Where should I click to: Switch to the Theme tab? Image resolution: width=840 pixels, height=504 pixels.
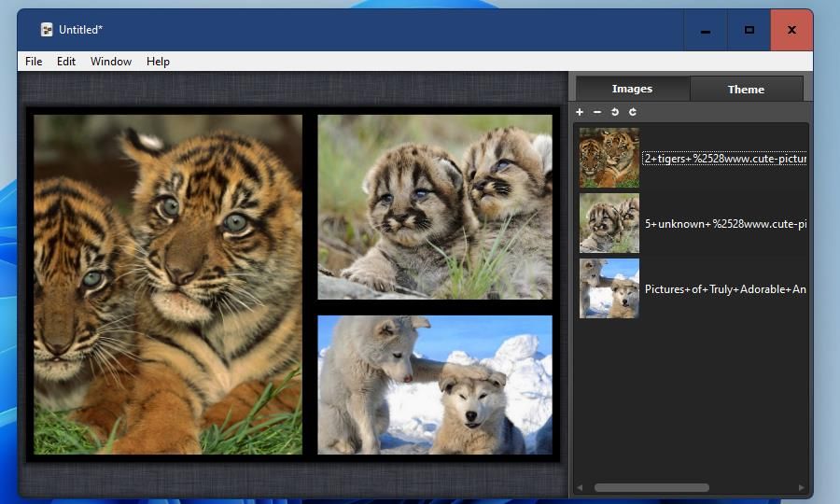(x=746, y=89)
